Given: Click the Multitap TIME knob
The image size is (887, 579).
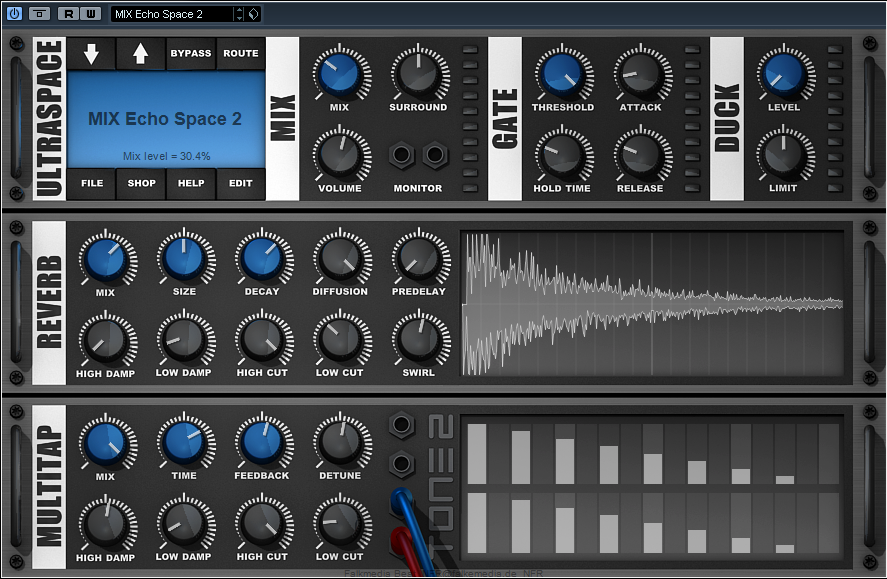Looking at the screenshot, I should (x=185, y=443).
